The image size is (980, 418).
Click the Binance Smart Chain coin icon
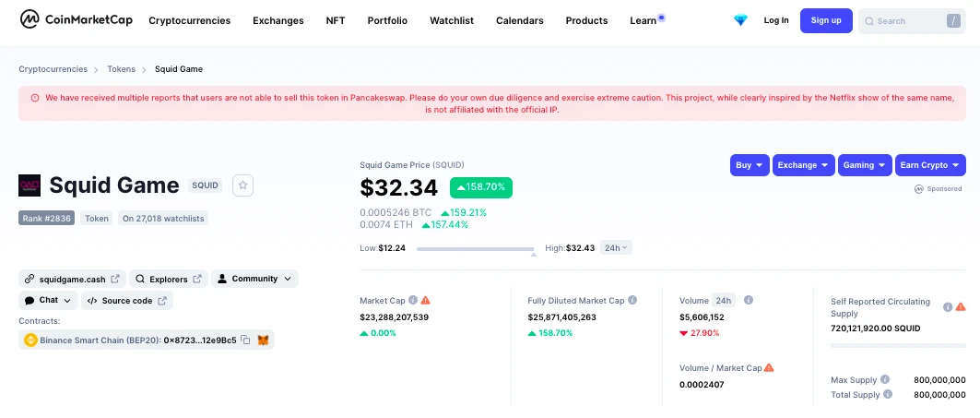pos(30,340)
